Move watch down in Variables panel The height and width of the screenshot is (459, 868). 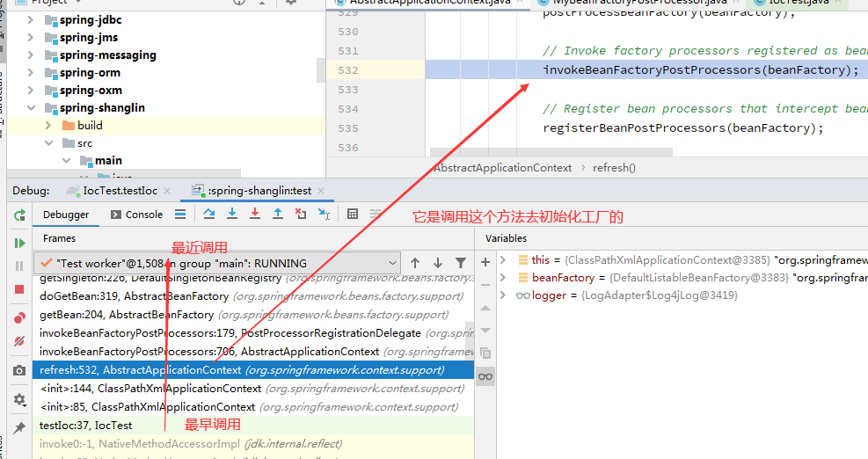coord(485,331)
